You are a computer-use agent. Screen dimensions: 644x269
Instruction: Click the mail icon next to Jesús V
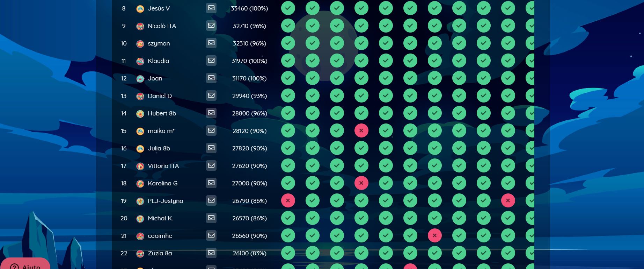coord(211,8)
